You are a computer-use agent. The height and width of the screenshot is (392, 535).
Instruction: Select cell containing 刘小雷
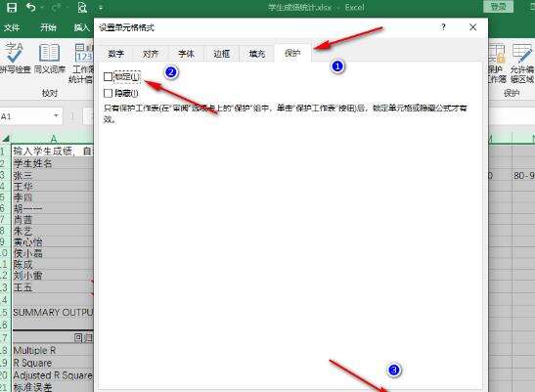(53, 276)
